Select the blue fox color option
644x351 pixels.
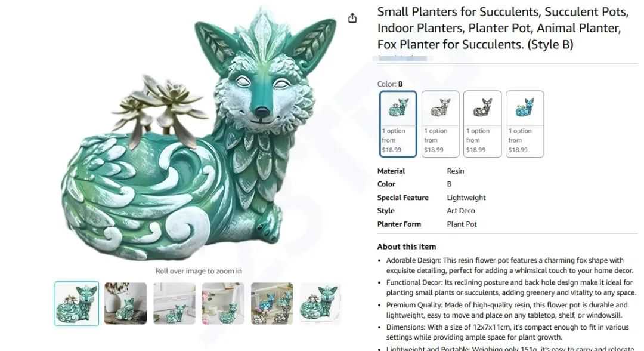coord(525,124)
